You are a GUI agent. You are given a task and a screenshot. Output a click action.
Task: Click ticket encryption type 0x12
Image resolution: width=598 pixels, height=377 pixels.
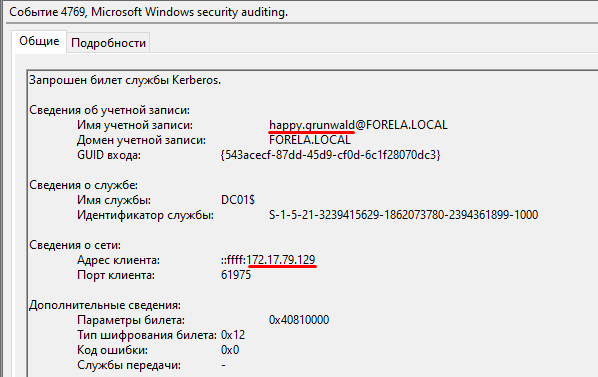pyautogui.click(x=233, y=335)
